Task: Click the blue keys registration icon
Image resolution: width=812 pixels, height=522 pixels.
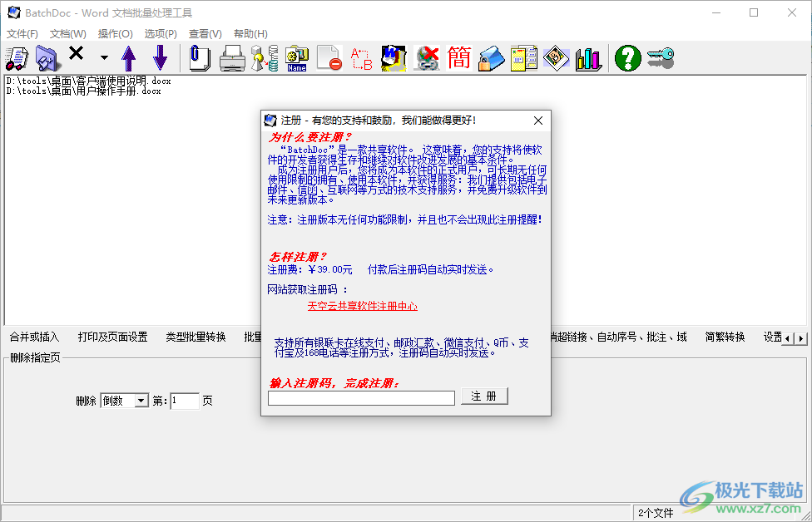Action: coord(661,58)
